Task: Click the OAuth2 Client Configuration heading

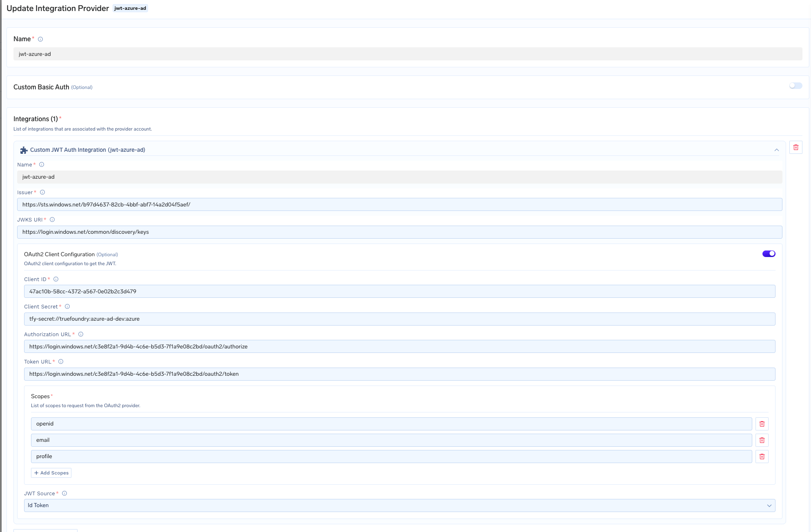Action: [x=59, y=255]
